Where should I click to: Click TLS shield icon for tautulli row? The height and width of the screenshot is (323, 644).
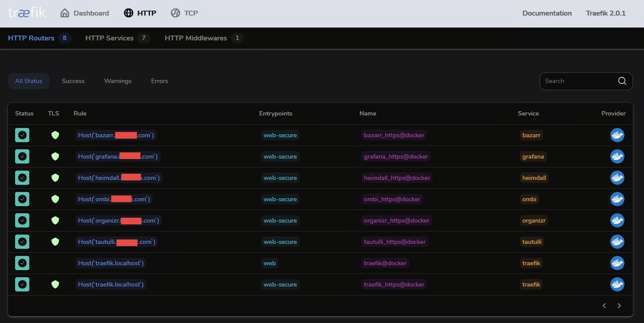[x=55, y=242]
